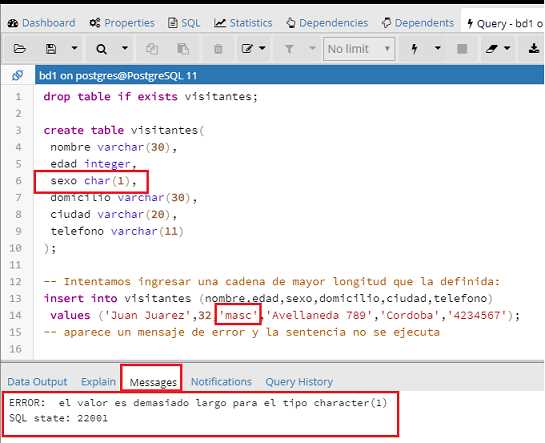This screenshot has width=545, height=443.
Task: Click the Copy toolbar icon
Action: [152, 49]
